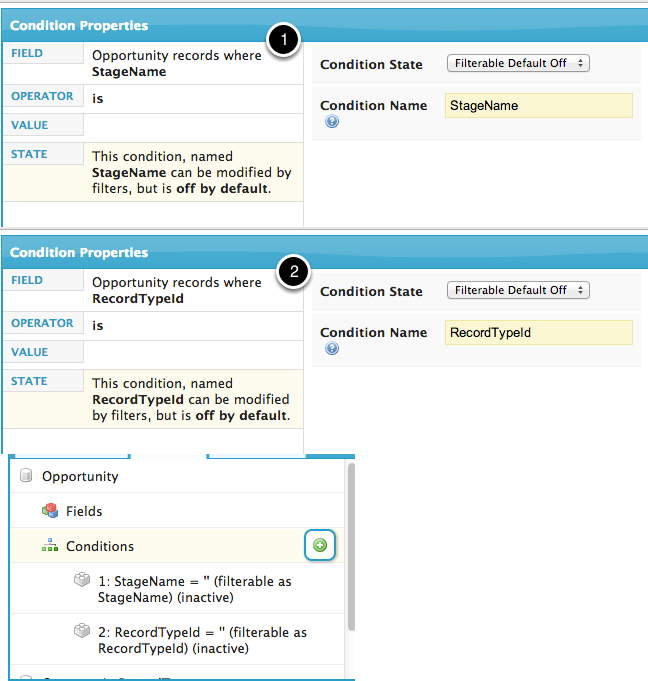Viewport: 648px width, 681px height.
Task: Open condition 1: StageName in the tree
Action: coord(195,589)
